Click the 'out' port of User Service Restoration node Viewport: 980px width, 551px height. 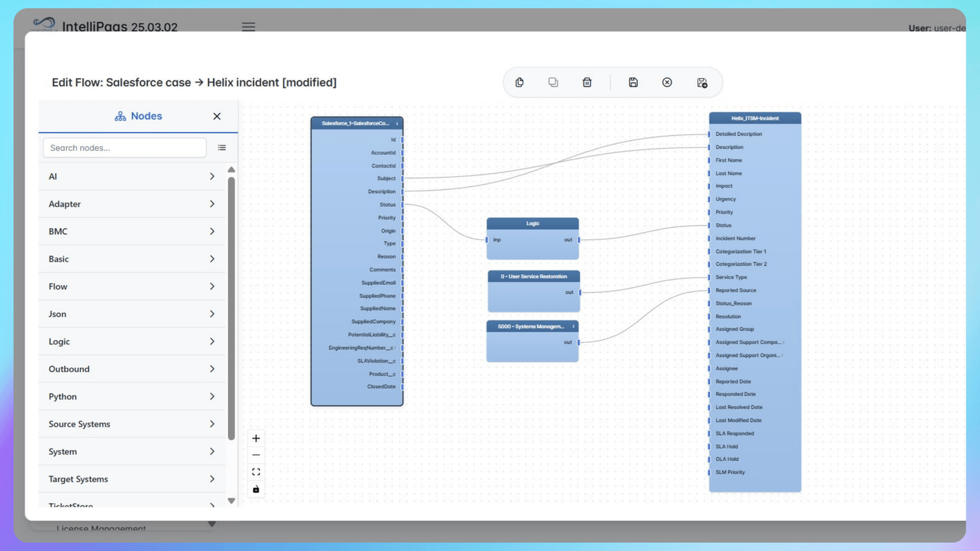(579, 293)
